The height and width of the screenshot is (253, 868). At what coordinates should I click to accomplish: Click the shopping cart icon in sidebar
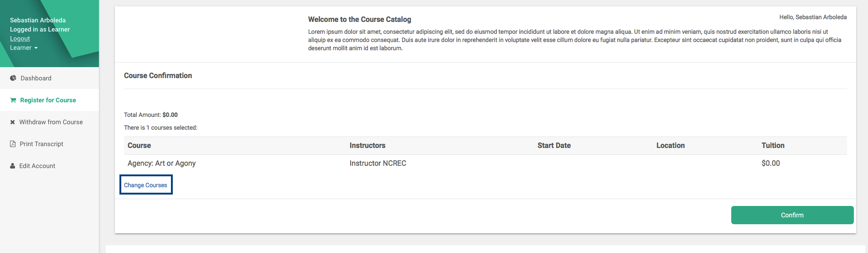[x=13, y=100]
